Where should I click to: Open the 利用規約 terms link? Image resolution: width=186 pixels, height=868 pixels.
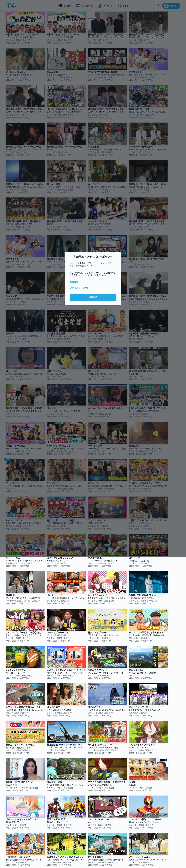click(x=74, y=282)
